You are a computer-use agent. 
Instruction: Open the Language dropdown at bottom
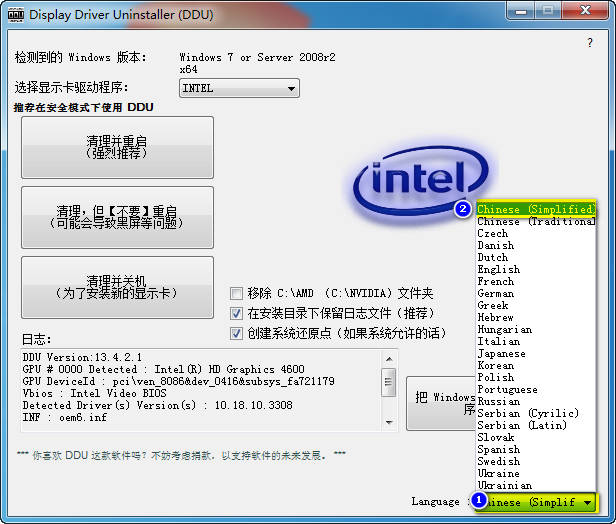coord(536,502)
